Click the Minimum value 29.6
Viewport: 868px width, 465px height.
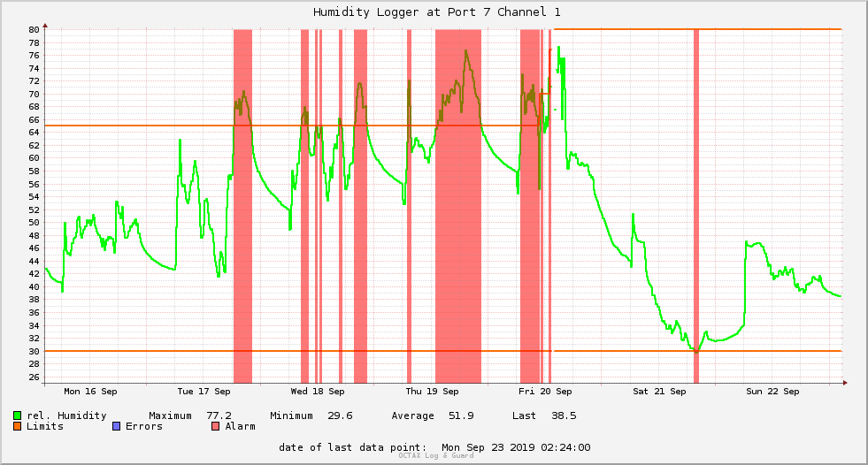(340, 415)
